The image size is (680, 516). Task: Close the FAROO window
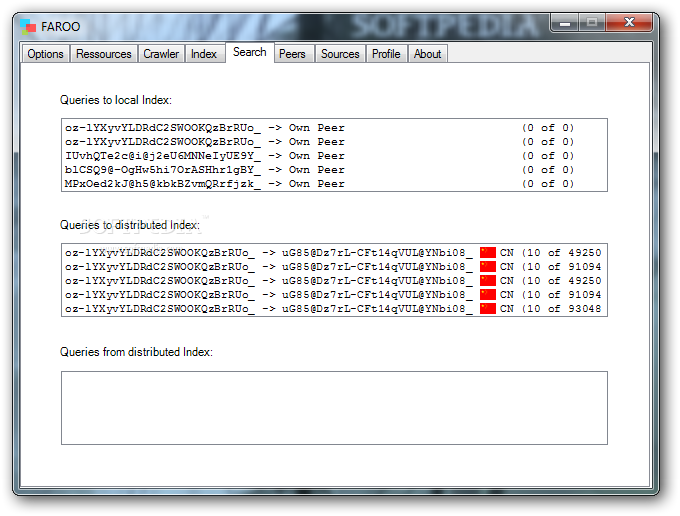629,23
